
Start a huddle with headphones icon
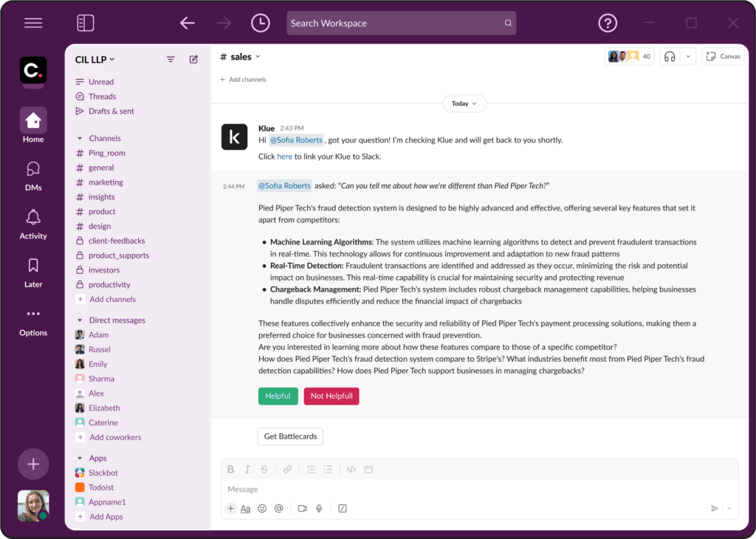670,57
